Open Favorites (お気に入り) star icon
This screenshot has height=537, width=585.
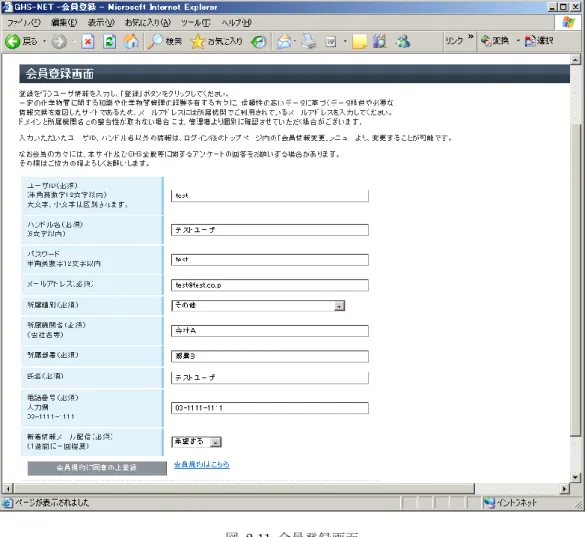[197, 41]
